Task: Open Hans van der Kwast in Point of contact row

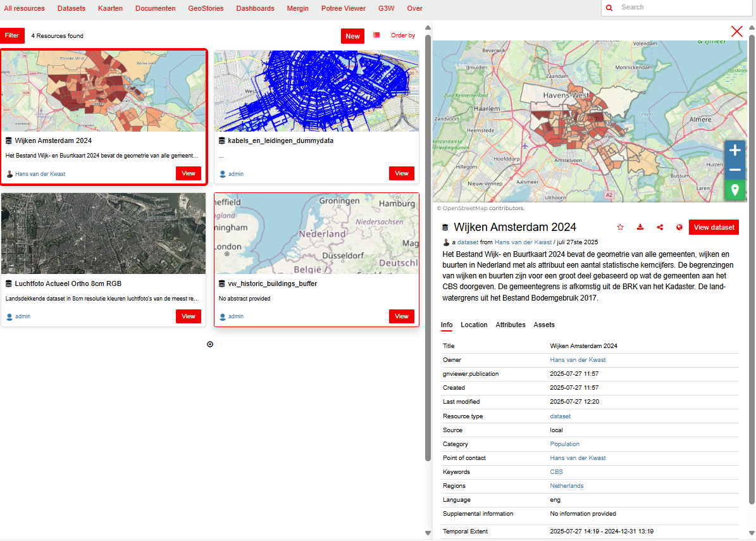Action: tap(578, 458)
